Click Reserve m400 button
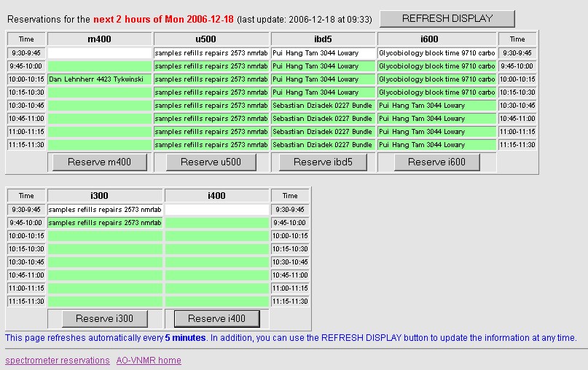This screenshot has width=588, height=370. tap(99, 162)
